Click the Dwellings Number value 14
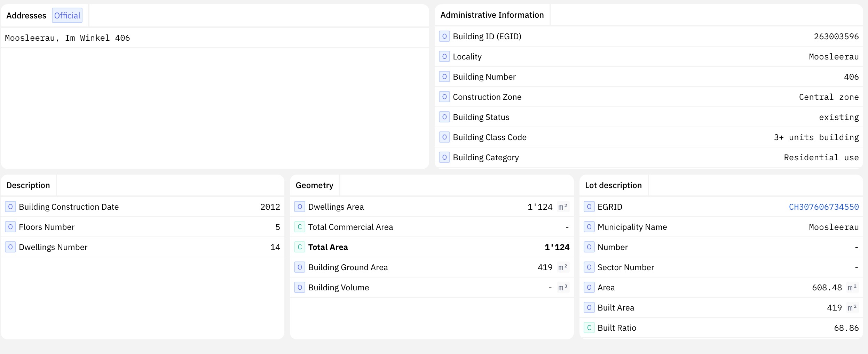 point(275,247)
